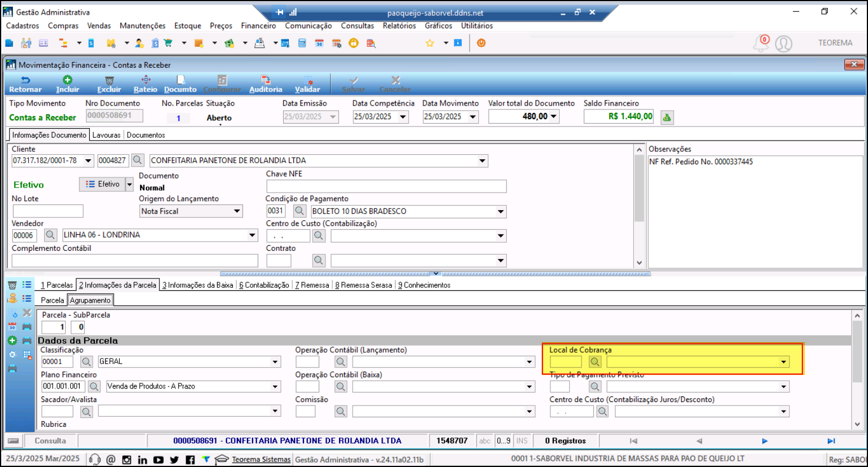Open the 6 Contabilização tab
Viewport: 868px width, 467px height.
click(264, 285)
